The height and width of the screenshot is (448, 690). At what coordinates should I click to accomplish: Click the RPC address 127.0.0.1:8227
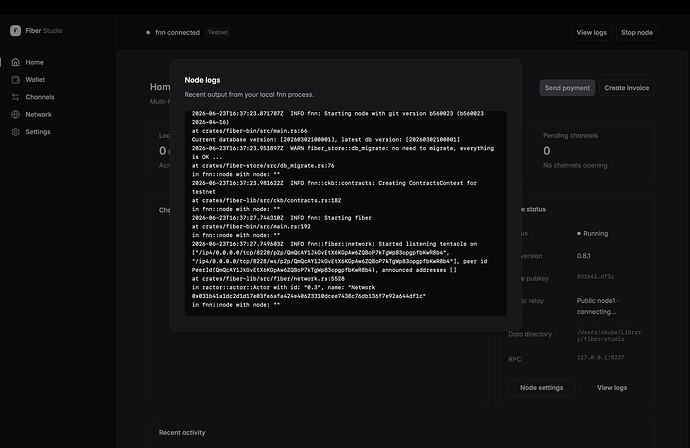point(600,357)
